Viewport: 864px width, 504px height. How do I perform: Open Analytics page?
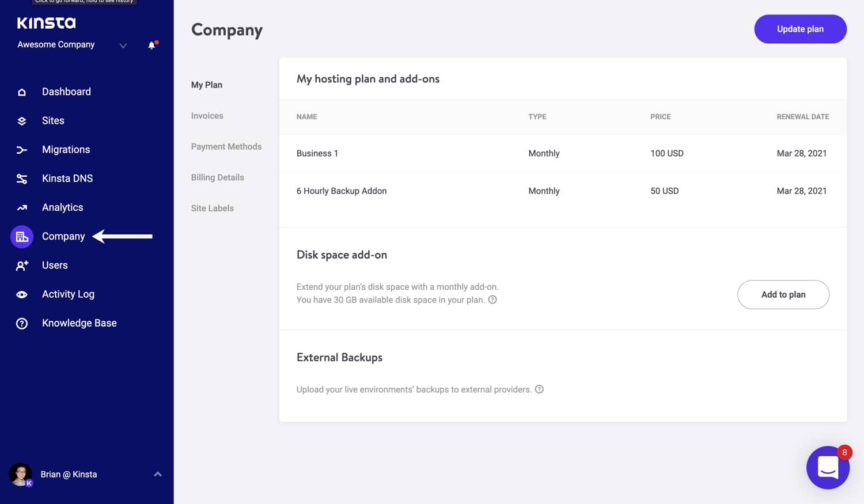tap(63, 207)
